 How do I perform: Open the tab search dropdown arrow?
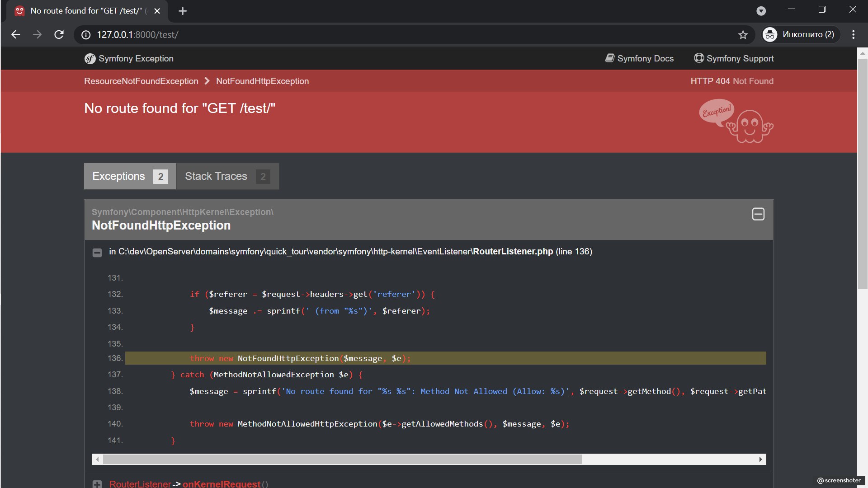761,11
